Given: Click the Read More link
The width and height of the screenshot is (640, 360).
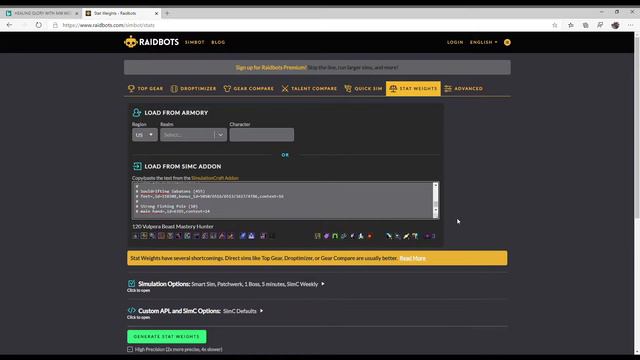Looking at the screenshot, I should click(413, 258).
